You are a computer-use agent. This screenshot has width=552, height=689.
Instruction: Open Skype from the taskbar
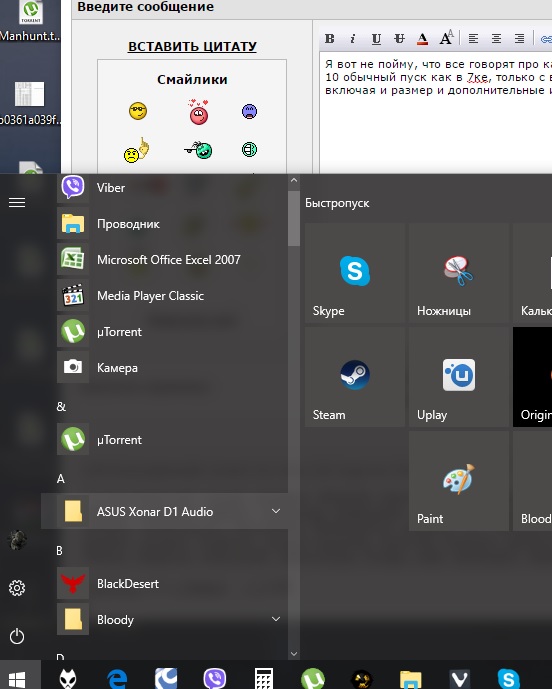click(x=508, y=679)
